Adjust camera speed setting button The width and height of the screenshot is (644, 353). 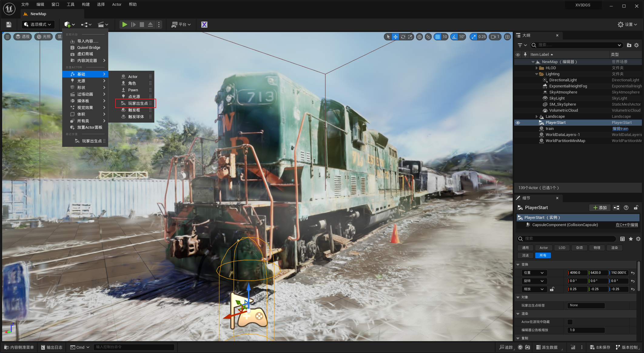[x=495, y=37]
